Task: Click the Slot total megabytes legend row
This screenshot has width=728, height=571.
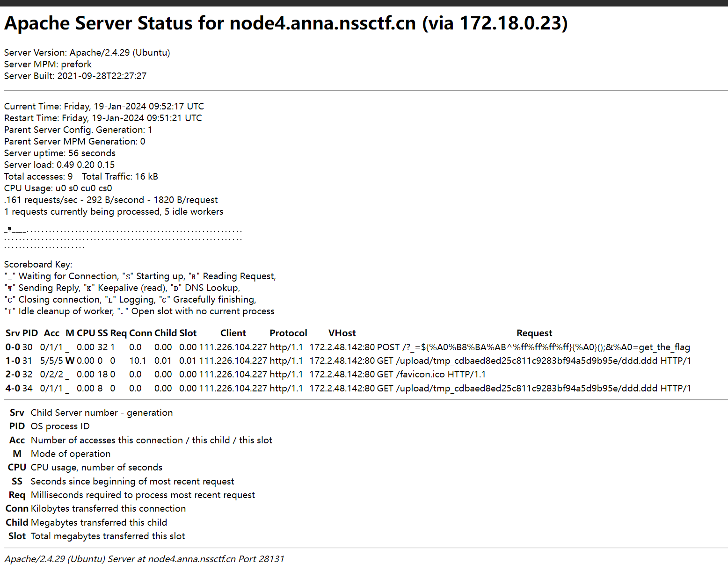Action: [x=97, y=536]
